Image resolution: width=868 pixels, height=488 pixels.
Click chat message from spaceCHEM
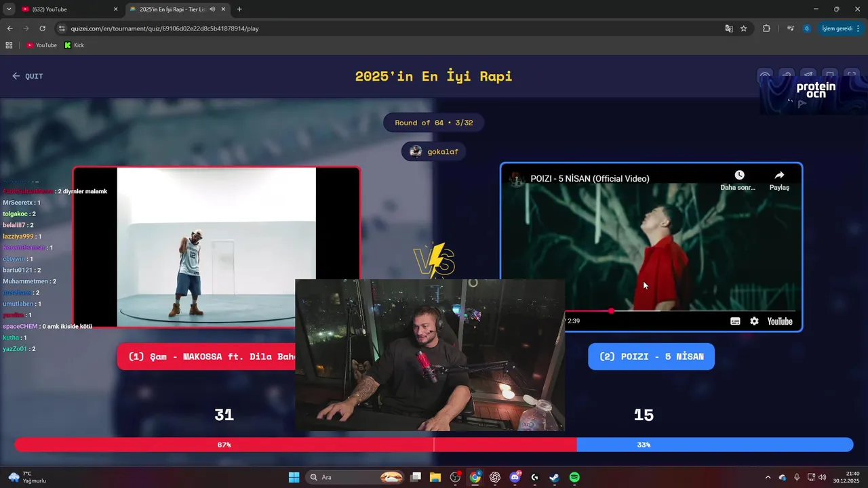point(47,326)
